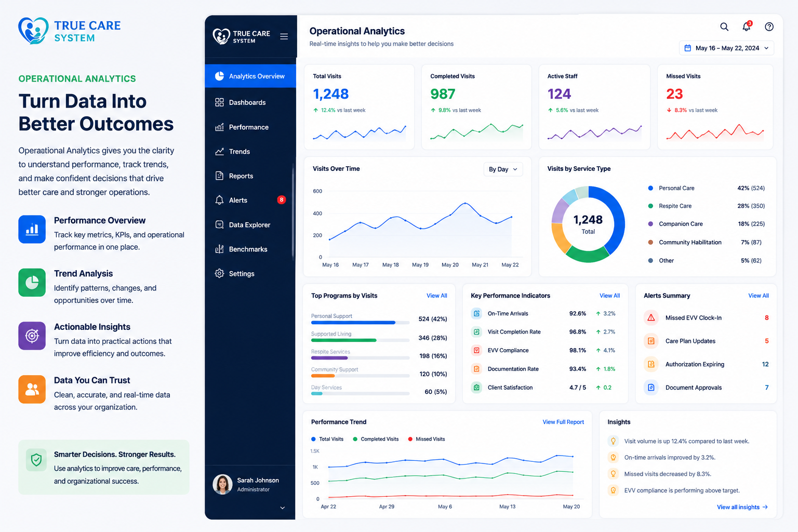Click the Day Services 60 (5%) value
This screenshot has height=532, width=798.
pyautogui.click(x=436, y=392)
